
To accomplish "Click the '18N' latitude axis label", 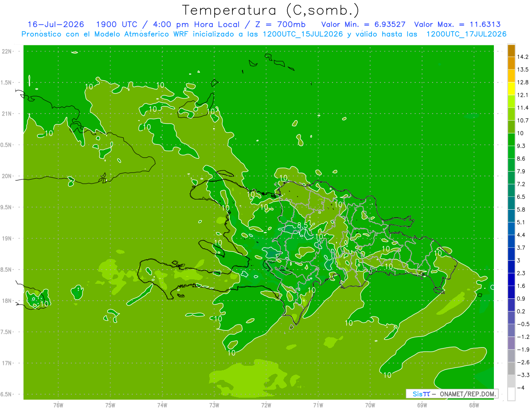I will coord(7,301).
